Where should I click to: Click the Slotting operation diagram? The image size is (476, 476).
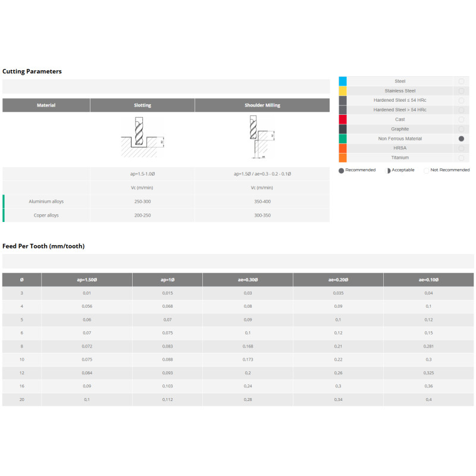142,138
